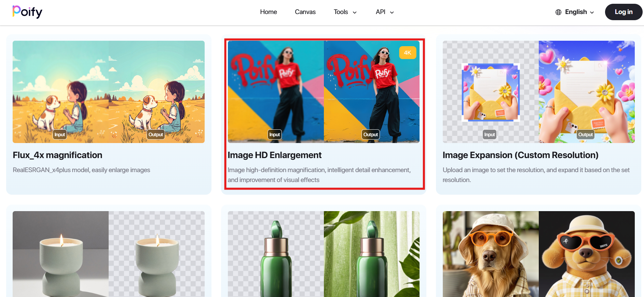The width and height of the screenshot is (644, 297).
Task: Click the candle with transparent background
Action: [x=156, y=254]
